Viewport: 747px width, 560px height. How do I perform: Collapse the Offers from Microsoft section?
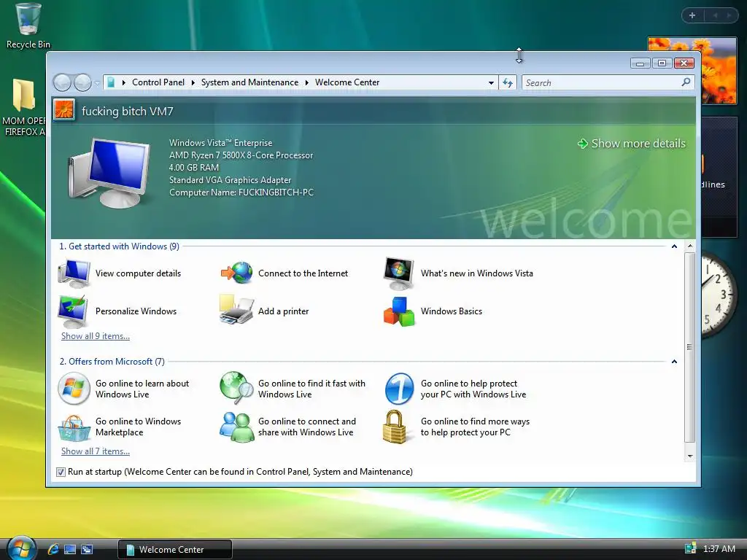point(674,362)
